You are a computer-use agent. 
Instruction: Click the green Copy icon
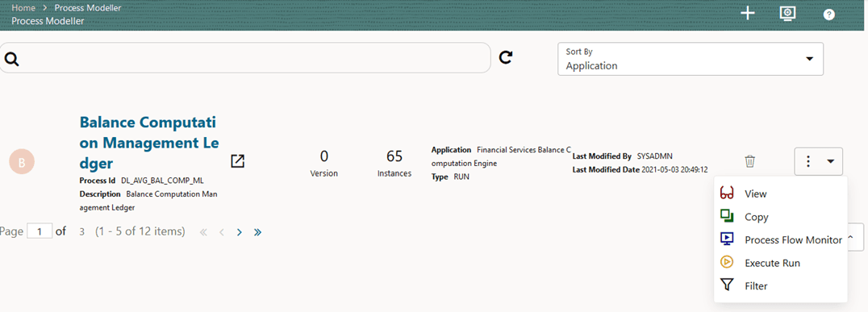[x=727, y=216]
